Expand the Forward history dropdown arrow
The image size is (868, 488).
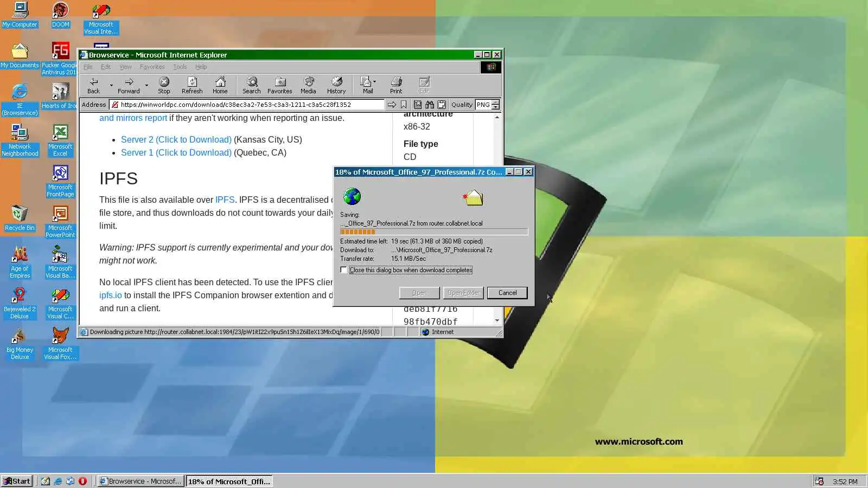(146, 85)
